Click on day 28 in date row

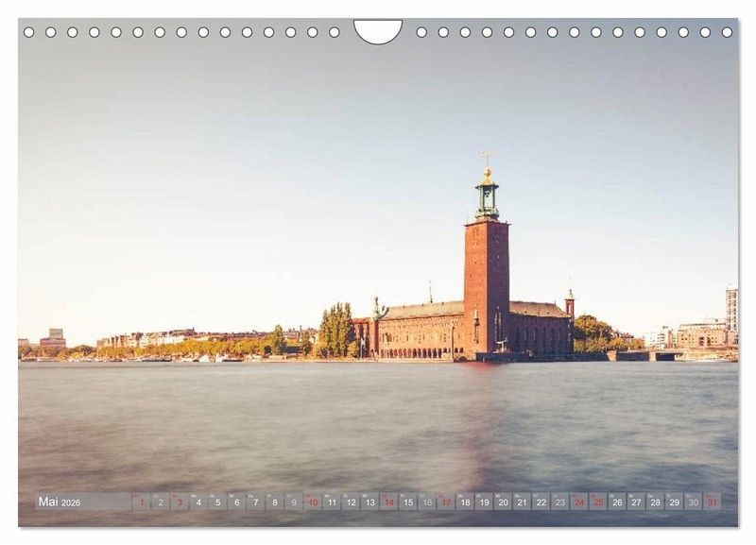click(x=655, y=502)
